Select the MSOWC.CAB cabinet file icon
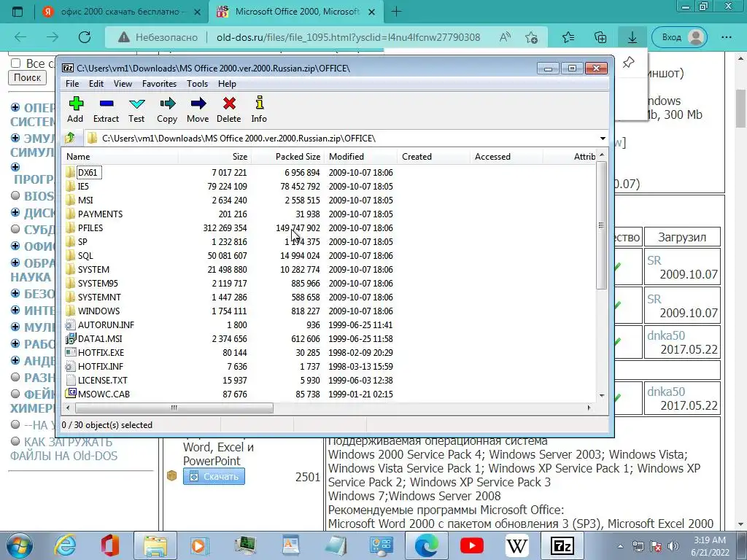 pos(71,394)
